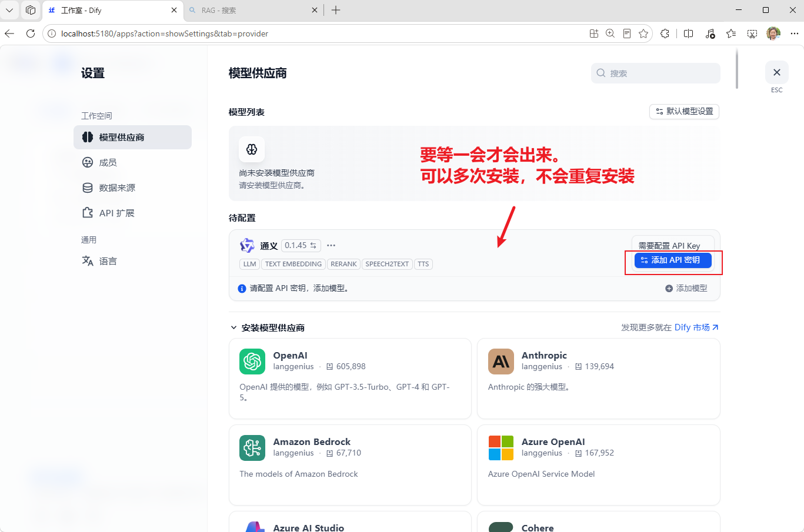Open a new browser tab
The width and height of the screenshot is (804, 532).
[x=336, y=10]
